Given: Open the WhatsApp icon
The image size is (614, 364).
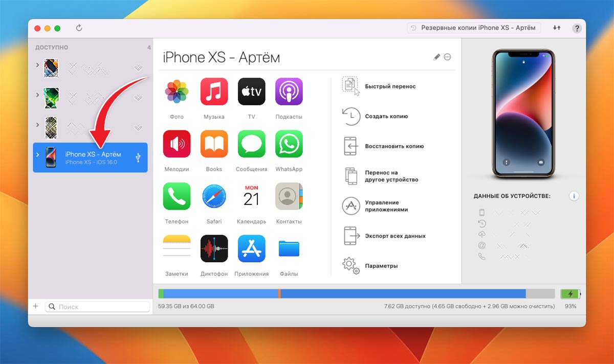Looking at the screenshot, I should pyautogui.click(x=289, y=144).
